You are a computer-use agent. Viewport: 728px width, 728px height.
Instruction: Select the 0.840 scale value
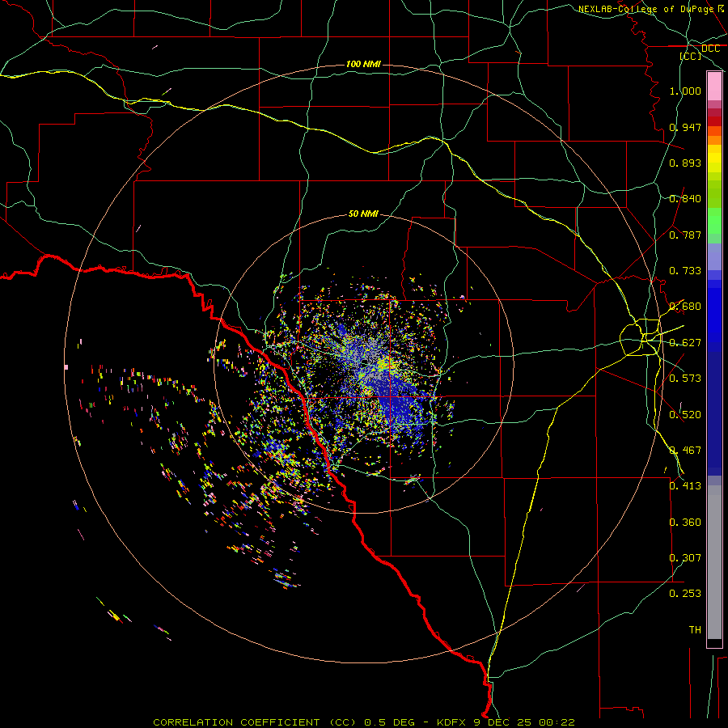pyautogui.click(x=685, y=199)
